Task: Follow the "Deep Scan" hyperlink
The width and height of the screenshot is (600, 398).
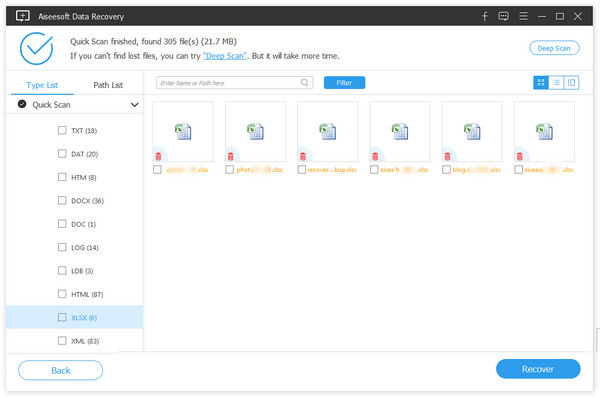Action: pos(225,56)
